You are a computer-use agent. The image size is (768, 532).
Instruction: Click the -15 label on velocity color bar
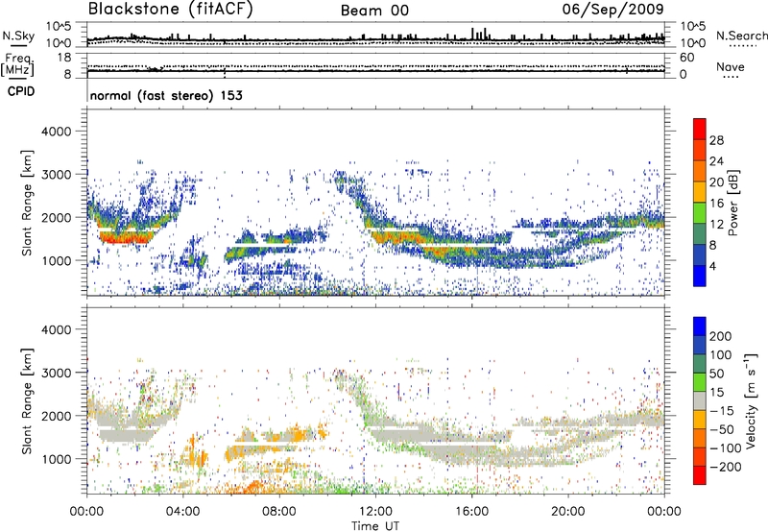tap(722, 411)
